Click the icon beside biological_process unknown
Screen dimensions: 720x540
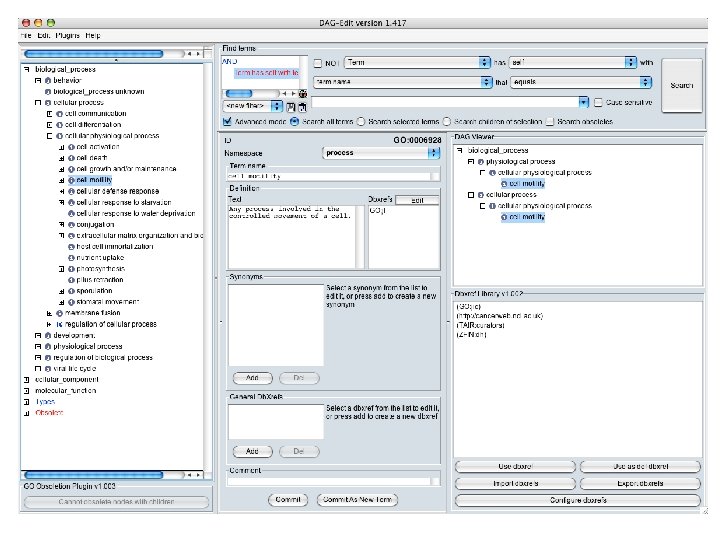pyautogui.click(x=48, y=91)
